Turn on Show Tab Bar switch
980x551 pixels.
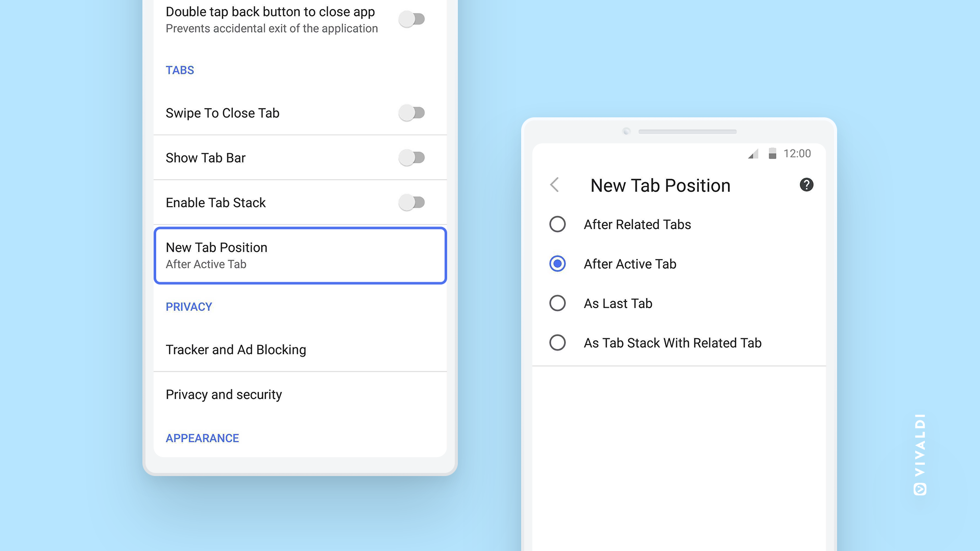412,158
